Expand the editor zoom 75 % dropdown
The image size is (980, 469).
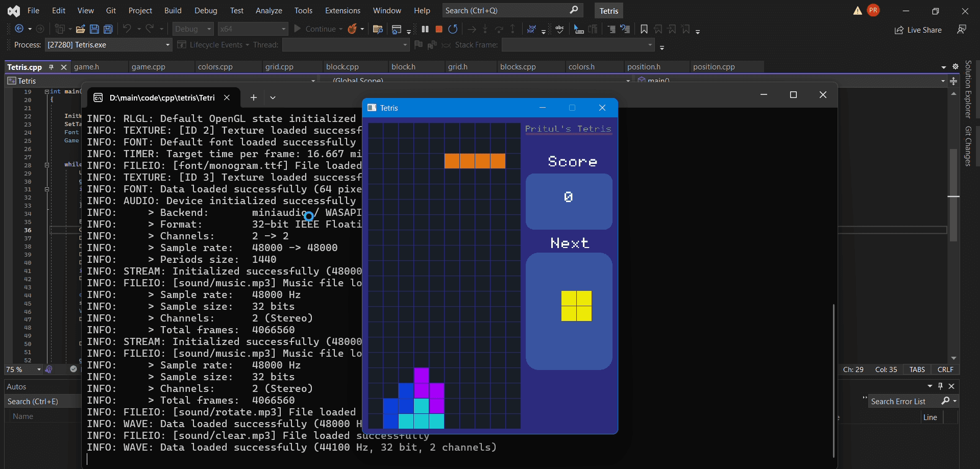(39, 369)
